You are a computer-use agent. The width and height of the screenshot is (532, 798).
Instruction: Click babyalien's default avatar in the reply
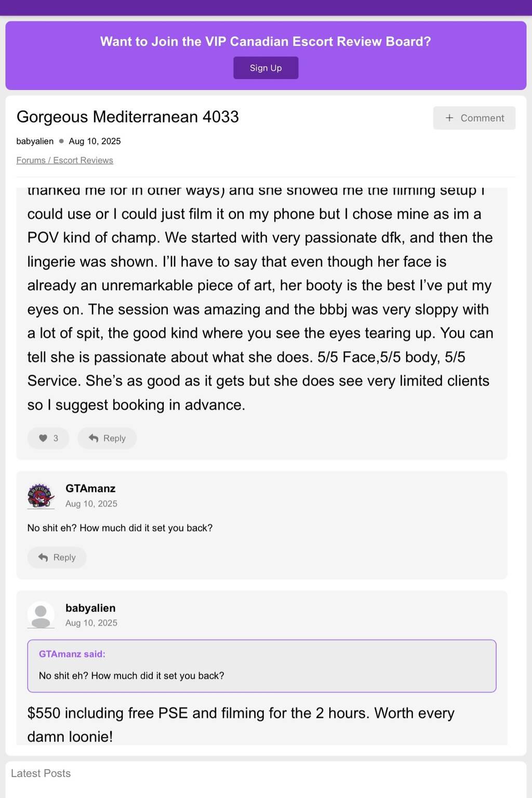41,615
